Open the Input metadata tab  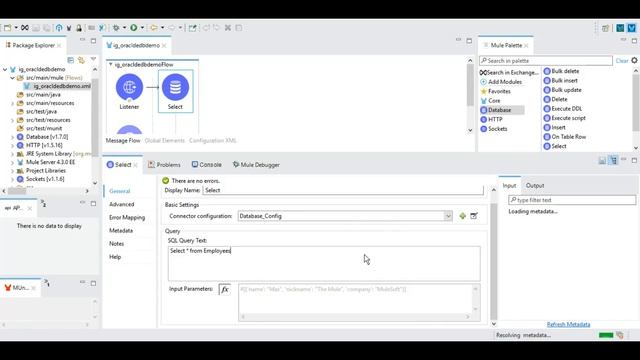(509, 185)
